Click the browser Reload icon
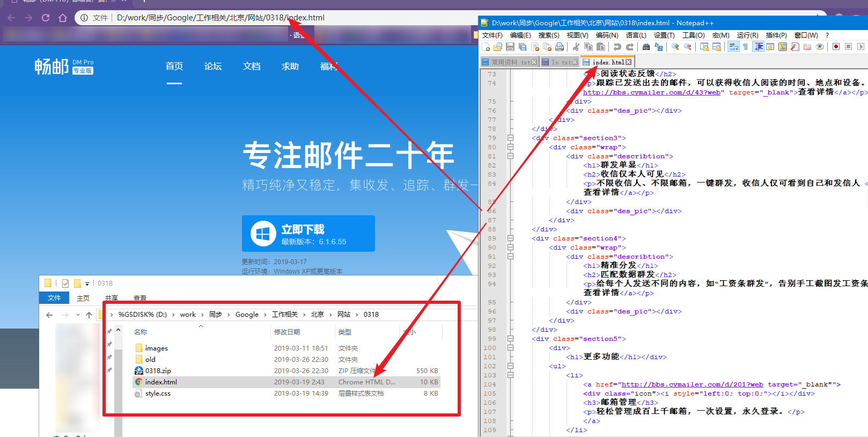 tap(46, 18)
